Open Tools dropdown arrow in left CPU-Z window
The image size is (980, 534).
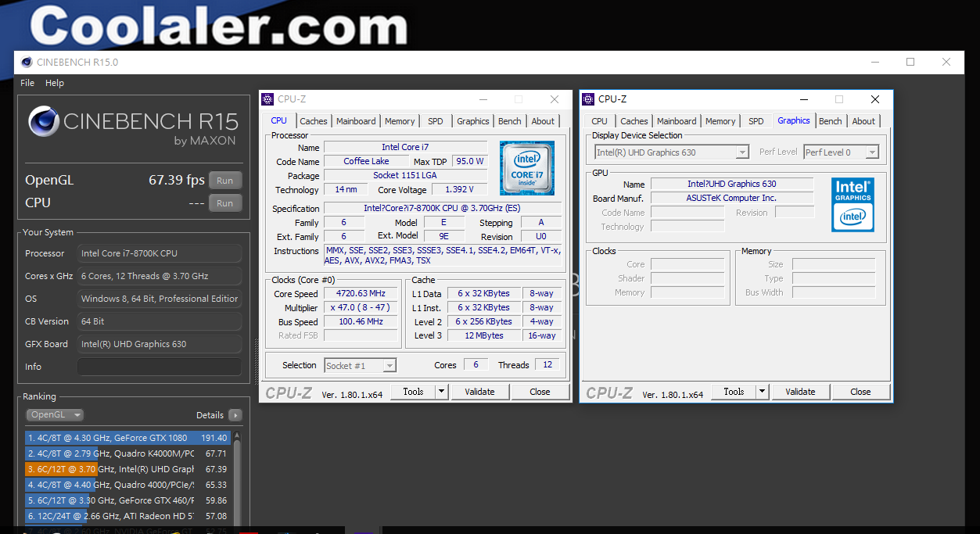(x=441, y=392)
